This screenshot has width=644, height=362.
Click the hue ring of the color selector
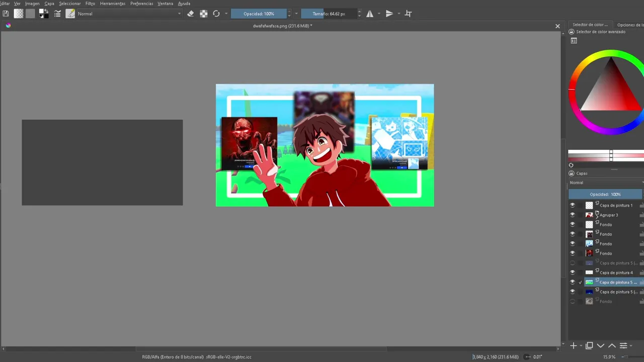611,53
